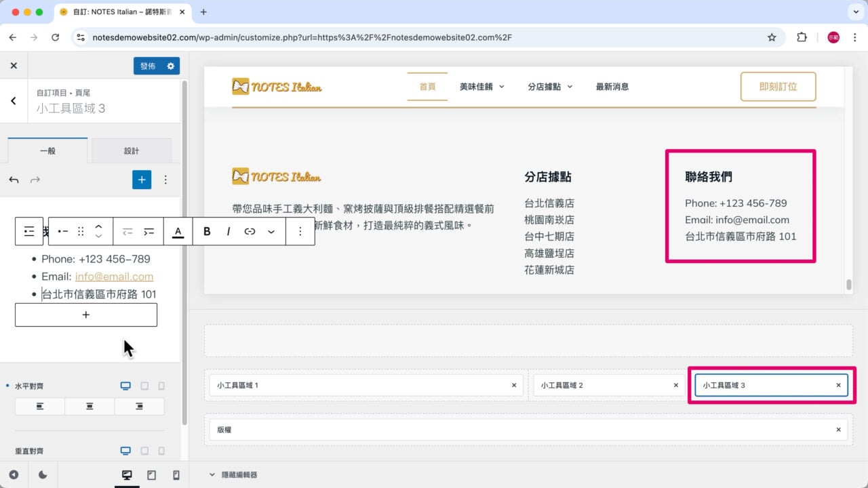The width and height of the screenshot is (868, 488).
Task: Click the undo arrow in the editor panel
Action: coord(14,180)
